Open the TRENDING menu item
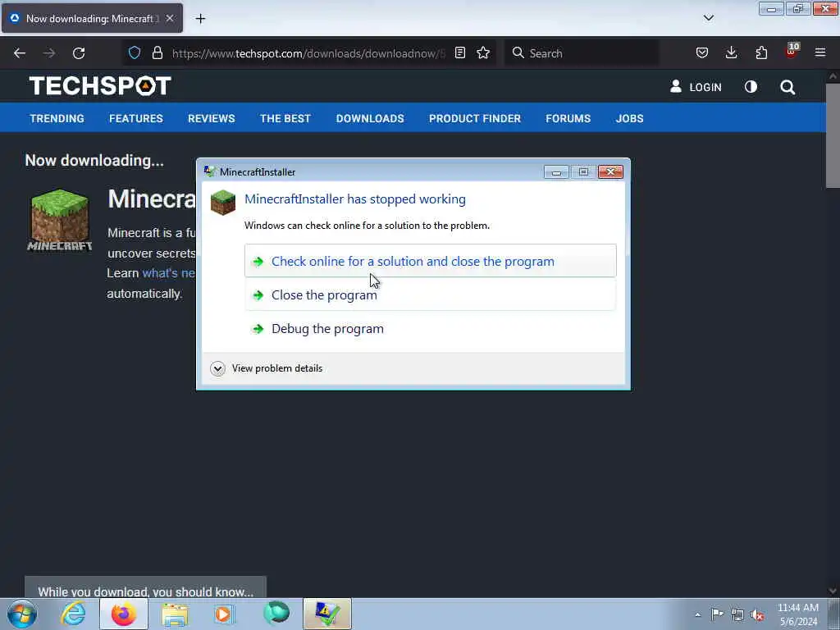The image size is (840, 630). [57, 118]
